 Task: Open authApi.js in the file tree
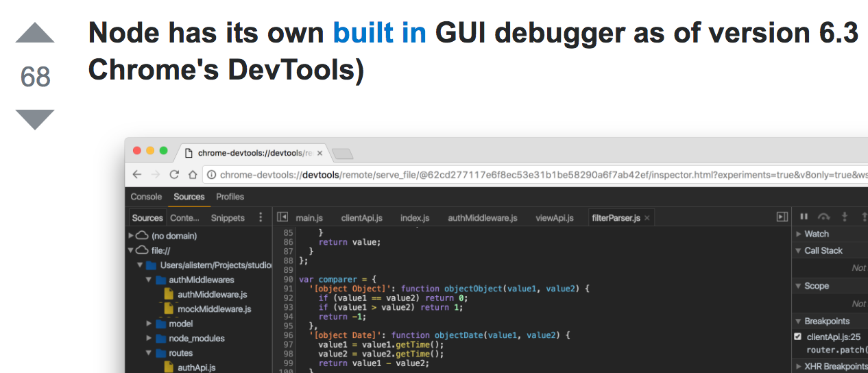[x=196, y=368]
